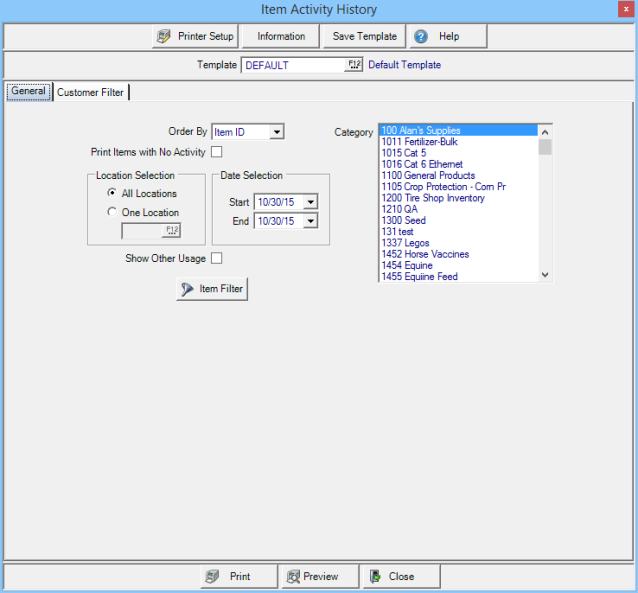The image size is (638, 593).
Task: Select the General tab
Action: (x=28, y=91)
